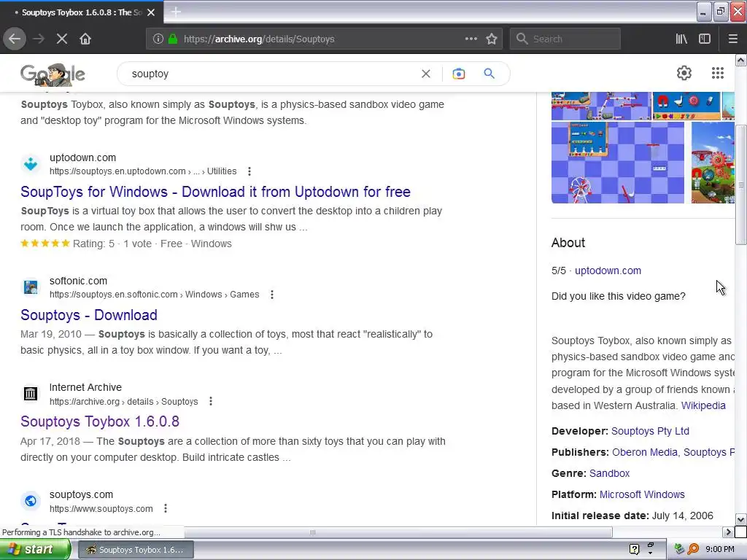This screenshot has width=747, height=560.
Task: Open options for the softonic result
Action: point(272,295)
